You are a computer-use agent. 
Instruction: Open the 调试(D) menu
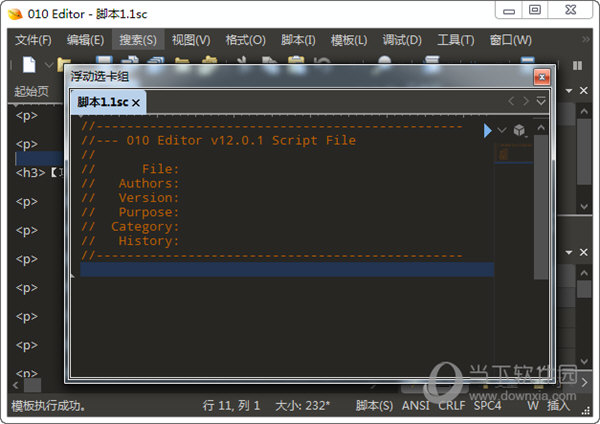402,40
